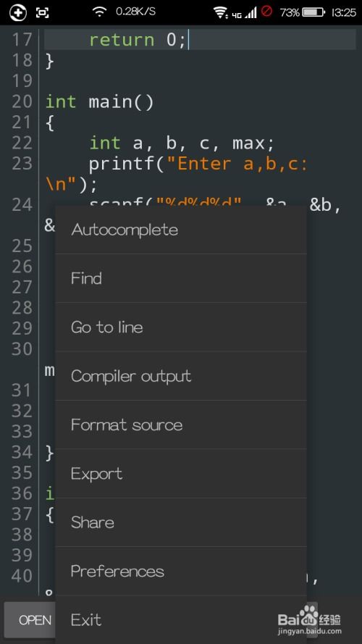Tap the battery icon next to 73%

tap(314, 12)
